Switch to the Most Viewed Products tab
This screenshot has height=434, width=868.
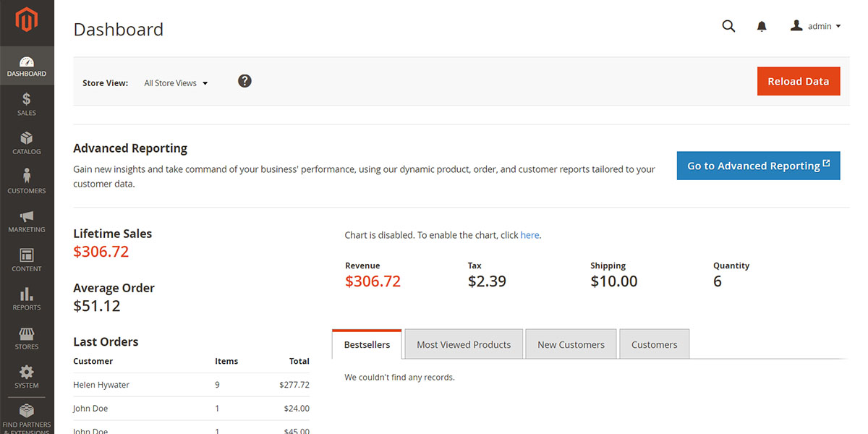[464, 344]
